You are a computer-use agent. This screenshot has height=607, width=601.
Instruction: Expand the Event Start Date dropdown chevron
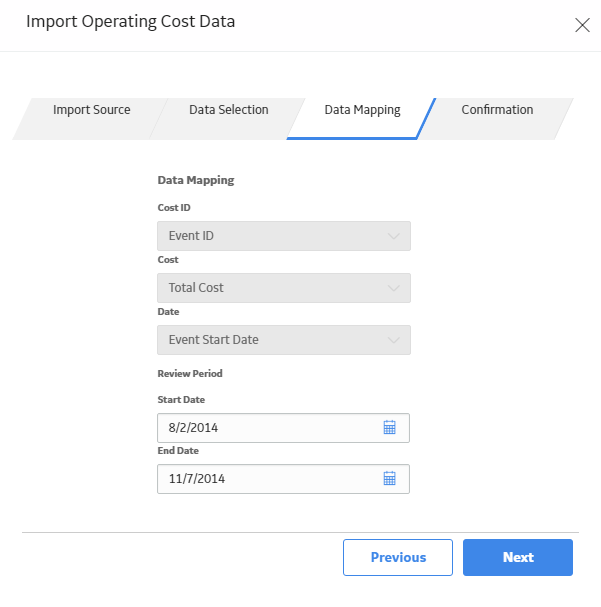(x=394, y=340)
